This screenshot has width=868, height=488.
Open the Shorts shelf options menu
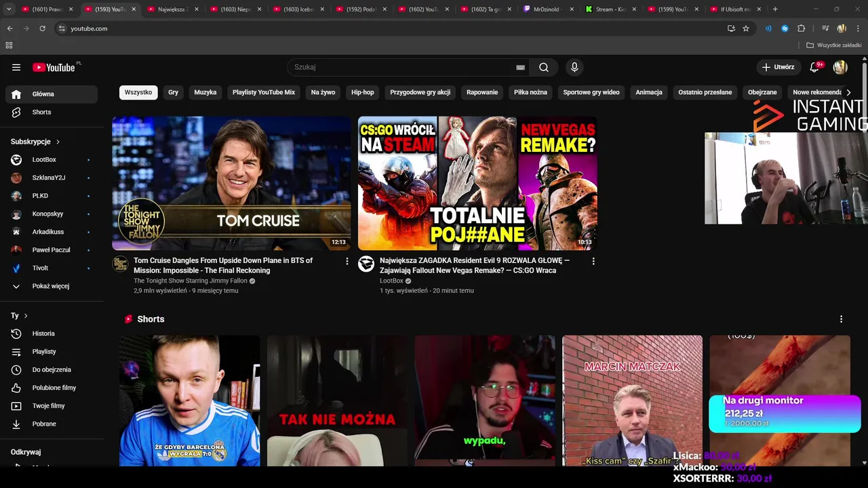841,319
